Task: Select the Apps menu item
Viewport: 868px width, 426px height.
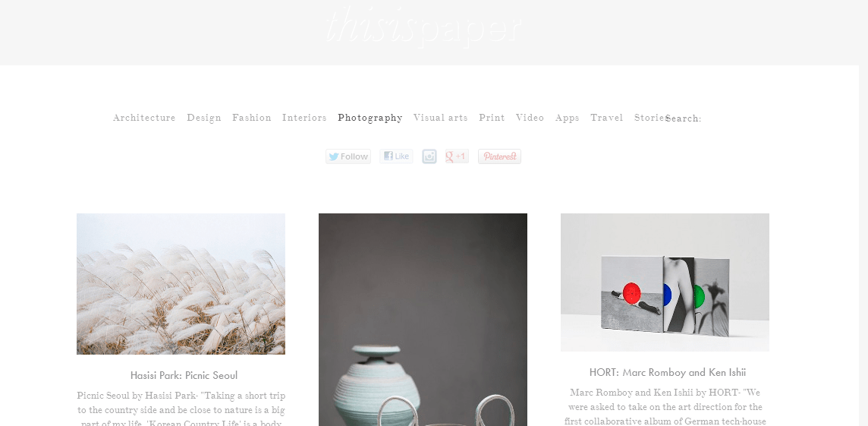Action: (x=567, y=118)
